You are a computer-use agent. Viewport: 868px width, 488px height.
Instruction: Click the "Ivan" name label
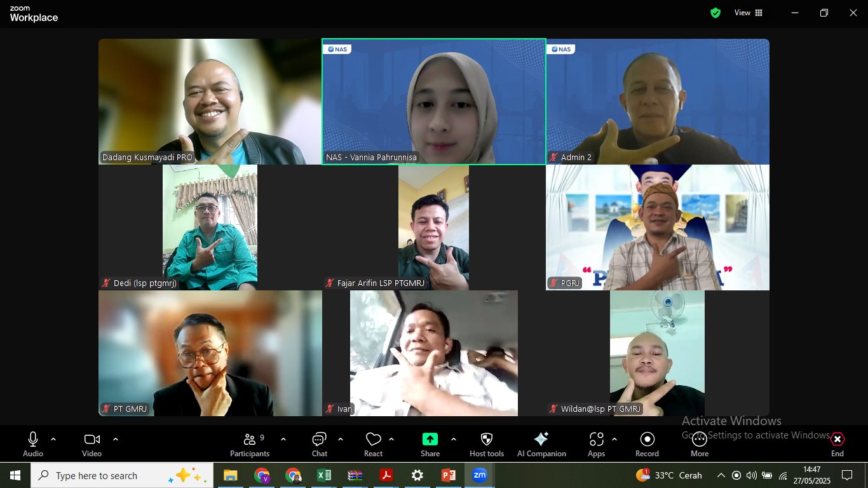coord(344,409)
